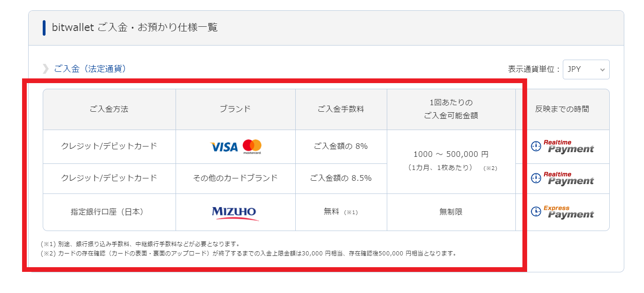
Task: Click the second Realtime Payment icon
Action: (x=562, y=178)
